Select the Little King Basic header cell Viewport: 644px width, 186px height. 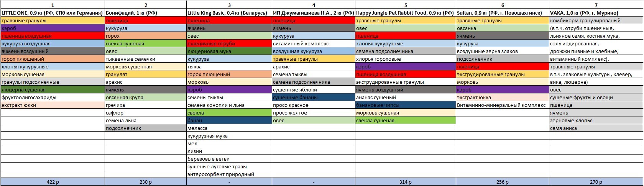click(229, 13)
